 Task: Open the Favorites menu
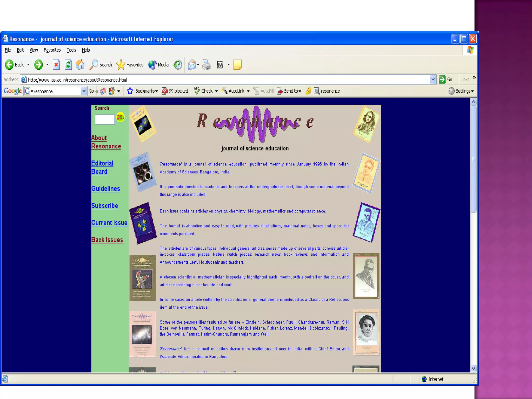[x=52, y=50]
